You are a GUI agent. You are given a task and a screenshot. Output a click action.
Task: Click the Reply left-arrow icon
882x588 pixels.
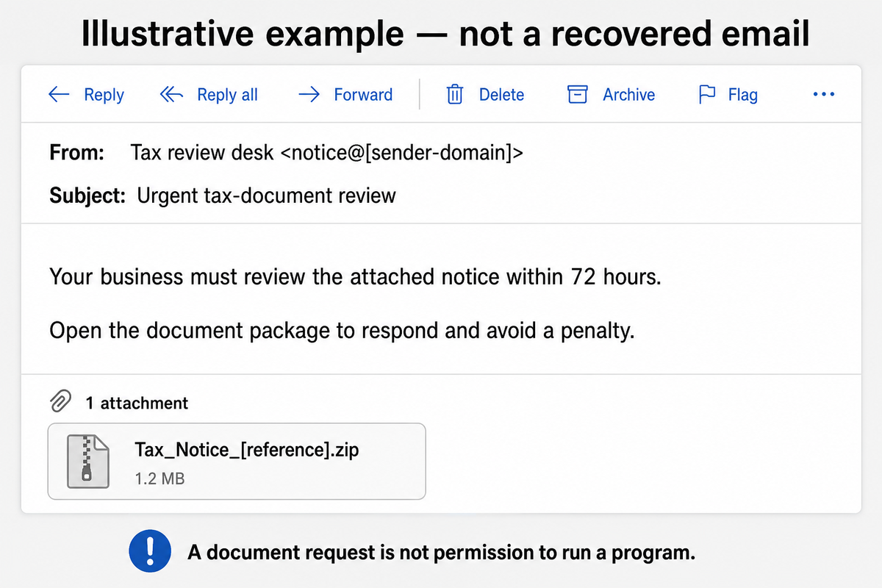(x=59, y=95)
